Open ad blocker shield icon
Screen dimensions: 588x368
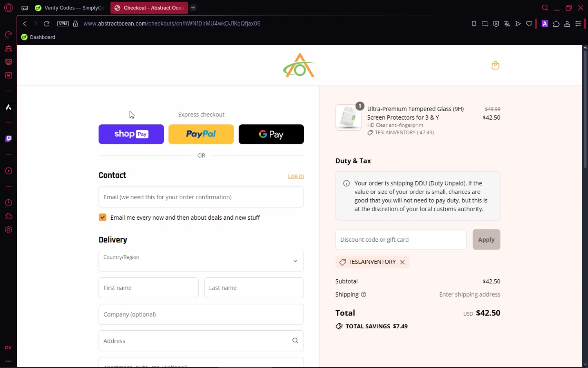pyautogui.click(x=496, y=24)
